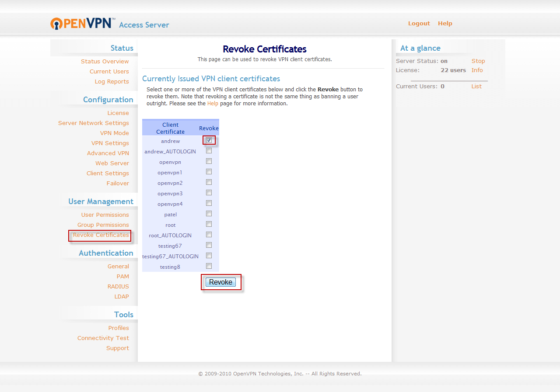560x392 pixels.
Task: Click Info next to the license count
Action: 477,70
